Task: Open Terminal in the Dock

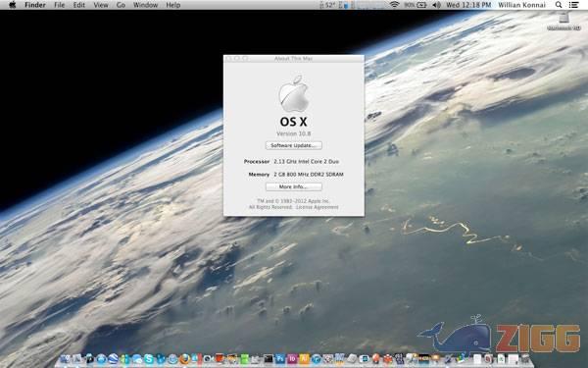Action: 269,359
